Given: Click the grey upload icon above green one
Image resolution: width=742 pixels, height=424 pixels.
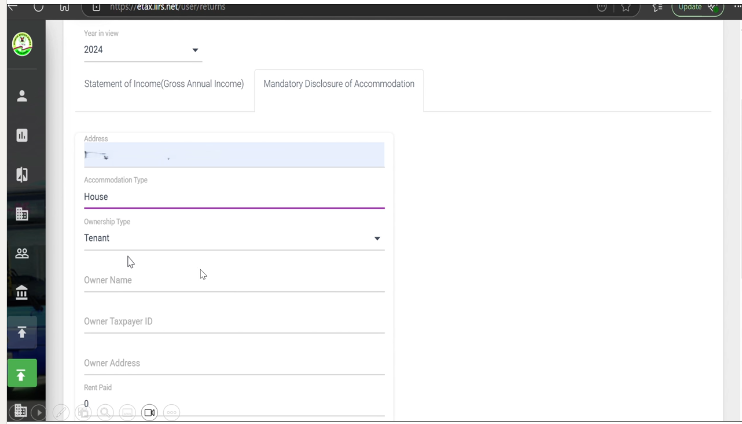Looking at the screenshot, I should [22, 332].
